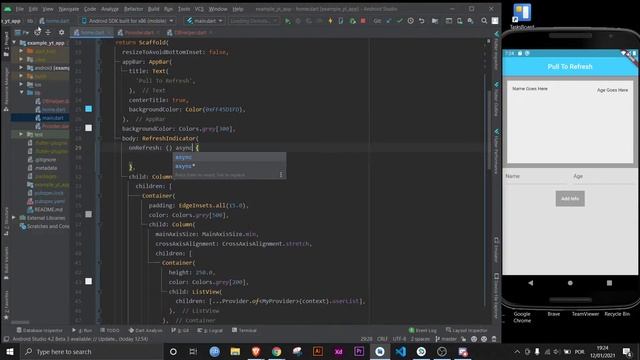Open the Database Inspector tool window
640x360 pixels.
click(40, 330)
